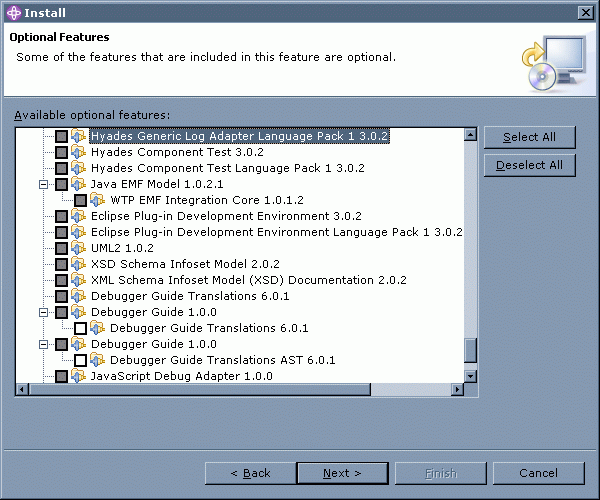The height and width of the screenshot is (500, 600).
Task: Toggle the checkbox for Hyades Generic Log Adapter Language Pack 1
Action: click(x=62, y=137)
